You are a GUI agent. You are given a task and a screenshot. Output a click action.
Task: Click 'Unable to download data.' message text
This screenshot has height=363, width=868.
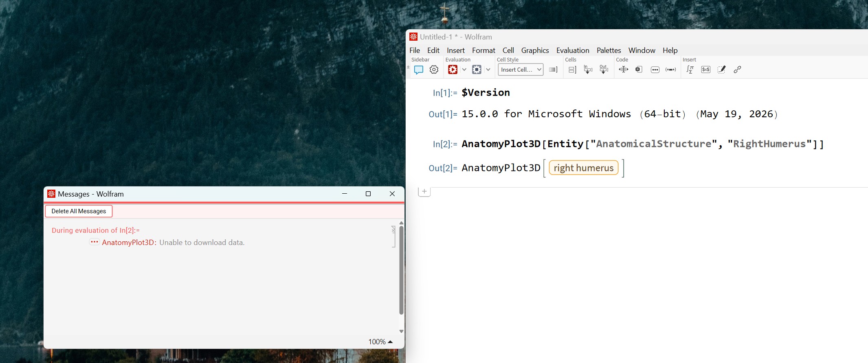202,243
